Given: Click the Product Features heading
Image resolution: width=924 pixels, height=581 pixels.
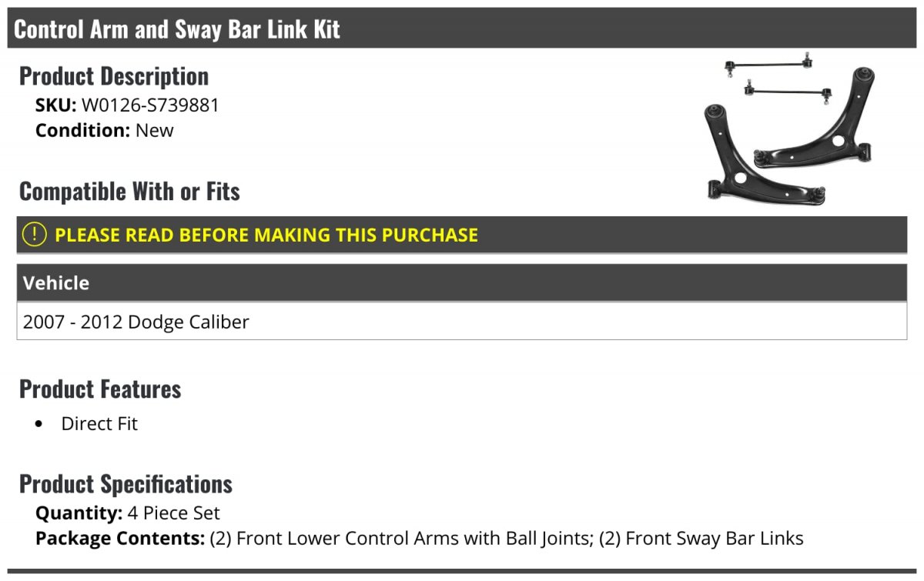Looking at the screenshot, I should point(100,389).
